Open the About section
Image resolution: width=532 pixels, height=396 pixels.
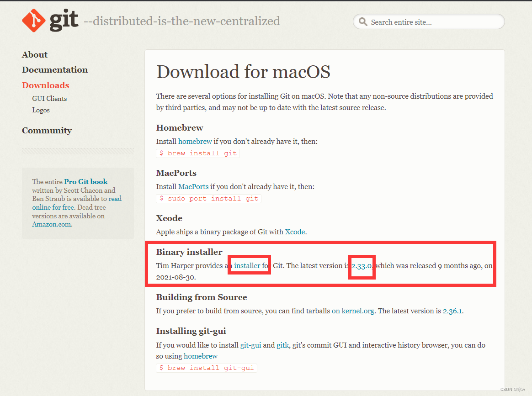tap(35, 55)
